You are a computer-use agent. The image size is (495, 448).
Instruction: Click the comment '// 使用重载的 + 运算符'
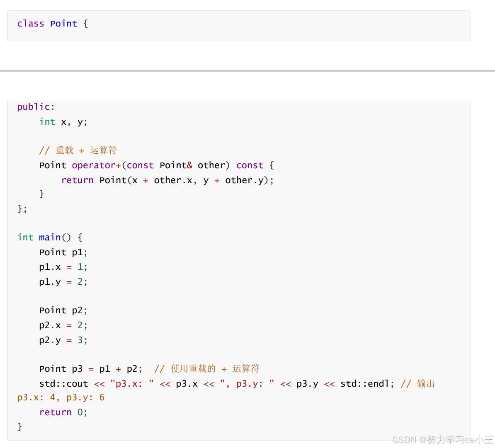coord(207,369)
